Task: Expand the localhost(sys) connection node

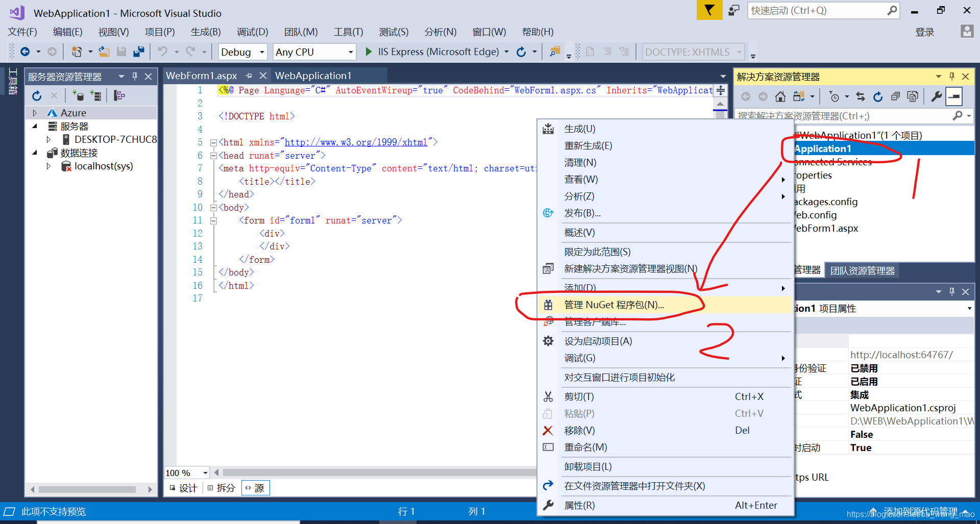Action: [48, 166]
